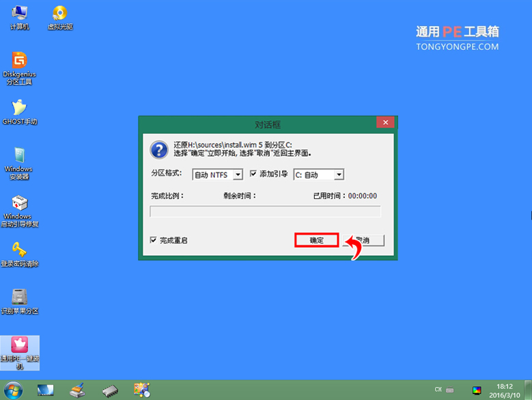Open the 登录密码清除 key icon
The image size is (532, 400).
pos(19,254)
